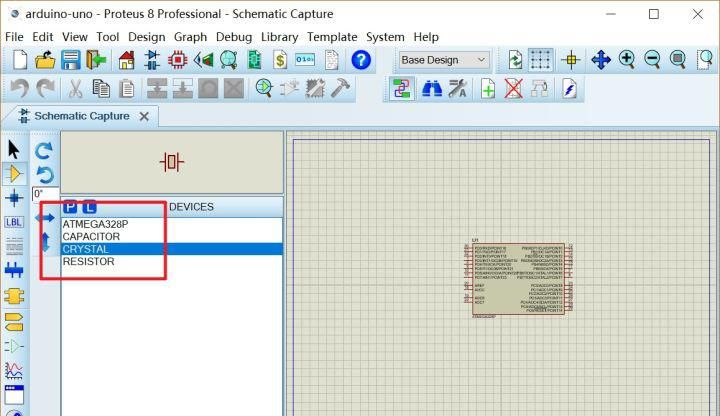Click the Zoom Out magnifier icon
Screen dimensions: 720x416
(x=652, y=60)
